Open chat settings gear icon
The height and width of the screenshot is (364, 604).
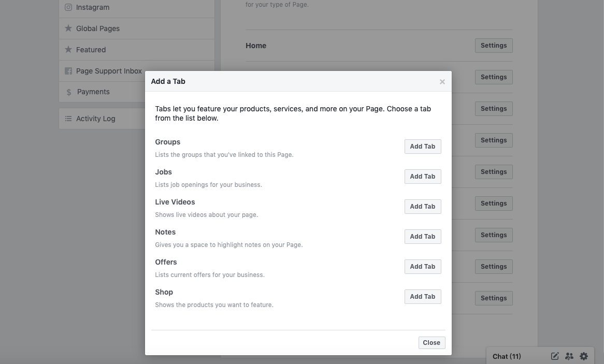click(584, 356)
